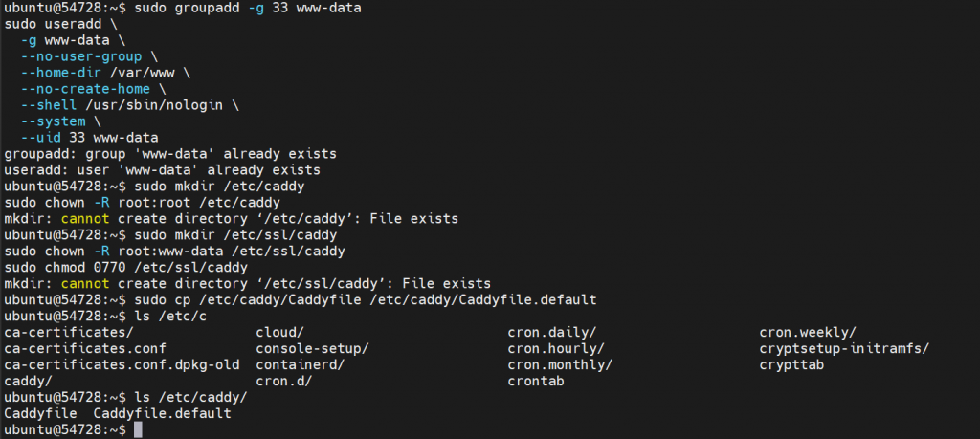Click the cron.d/ directory entry
980x439 pixels.
pyautogui.click(x=284, y=382)
